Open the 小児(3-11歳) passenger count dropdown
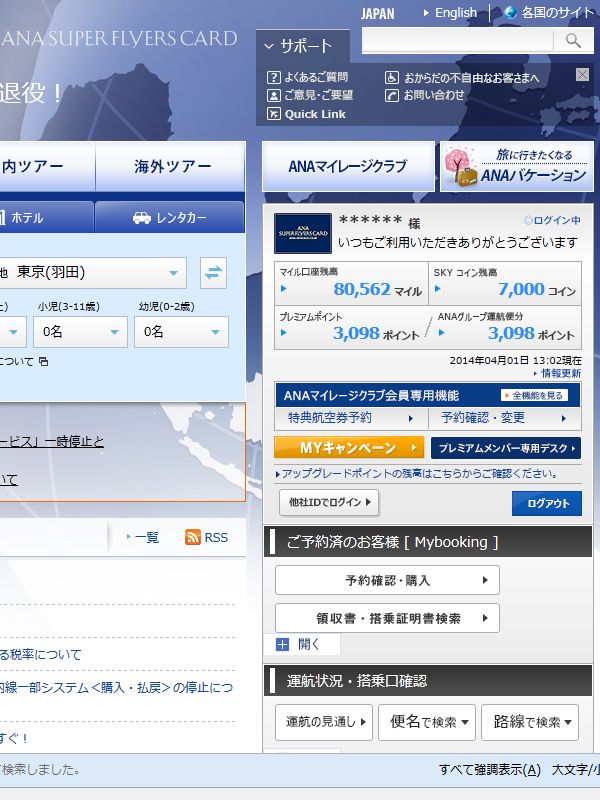This screenshot has height=800, width=600. pyautogui.click(x=80, y=332)
